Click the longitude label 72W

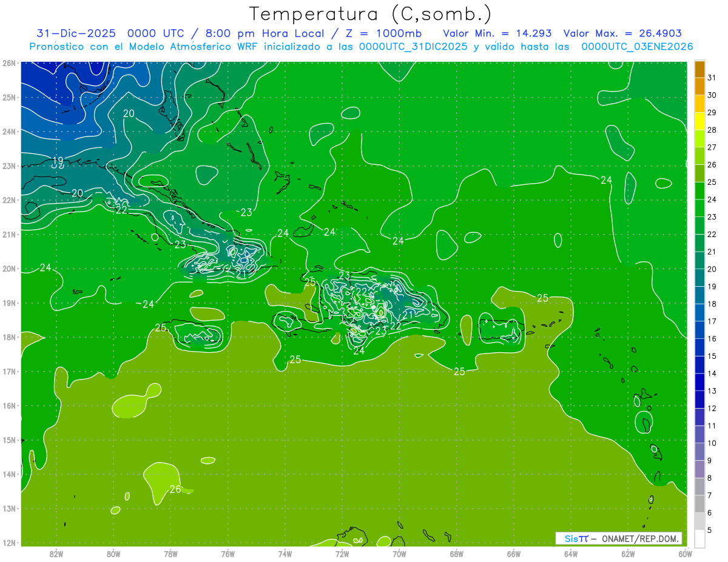point(342,554)
